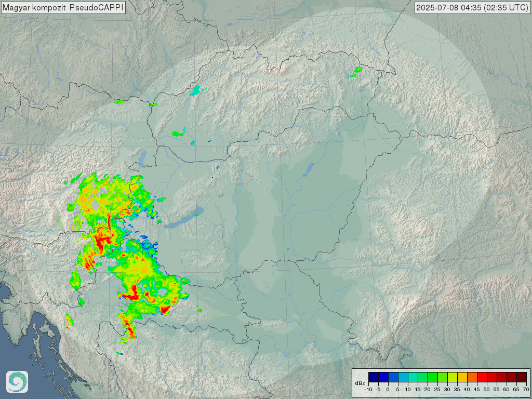Viewport: 532px width, 399px height.
Task: Choose the sea green swatch for 15 to 20 dBz
Action: click(423, 377)
